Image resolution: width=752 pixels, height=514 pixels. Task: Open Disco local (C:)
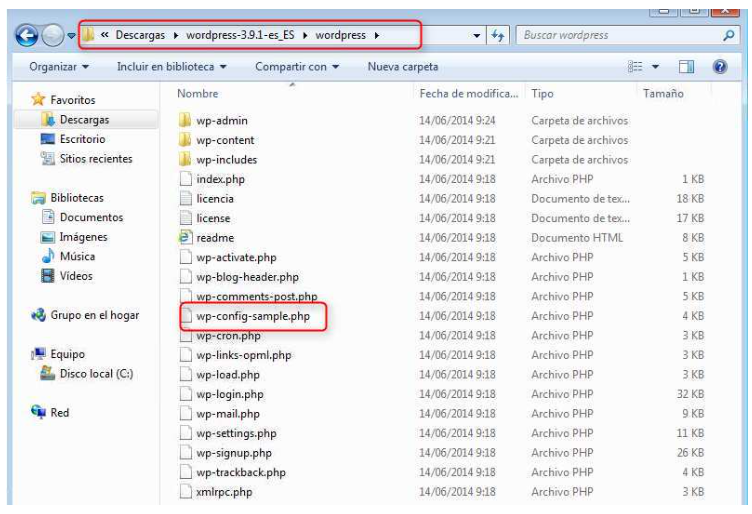[96, 374]
